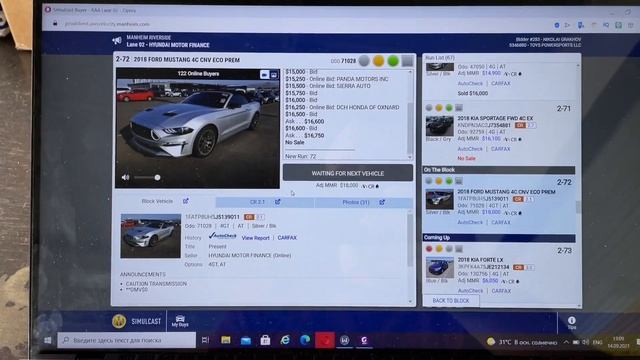Click the green light indicator in header
This screenshot has width=640, height=360.
pos(393,61)
